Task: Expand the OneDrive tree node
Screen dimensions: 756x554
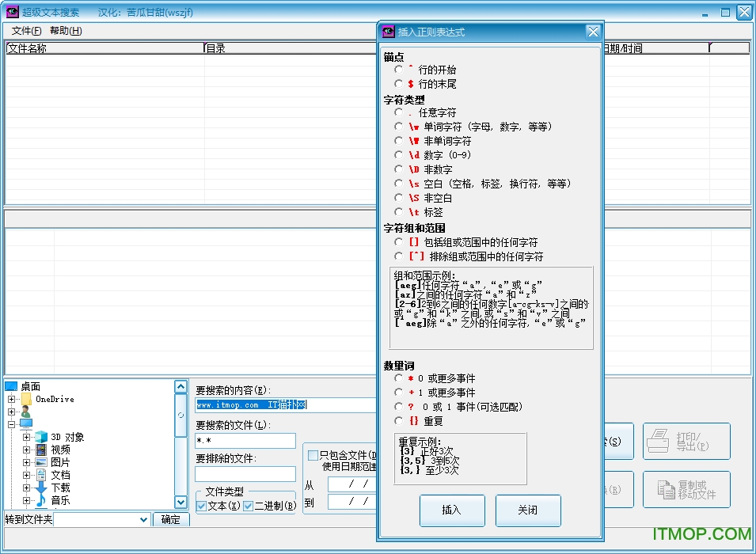Action: point(12,399)
